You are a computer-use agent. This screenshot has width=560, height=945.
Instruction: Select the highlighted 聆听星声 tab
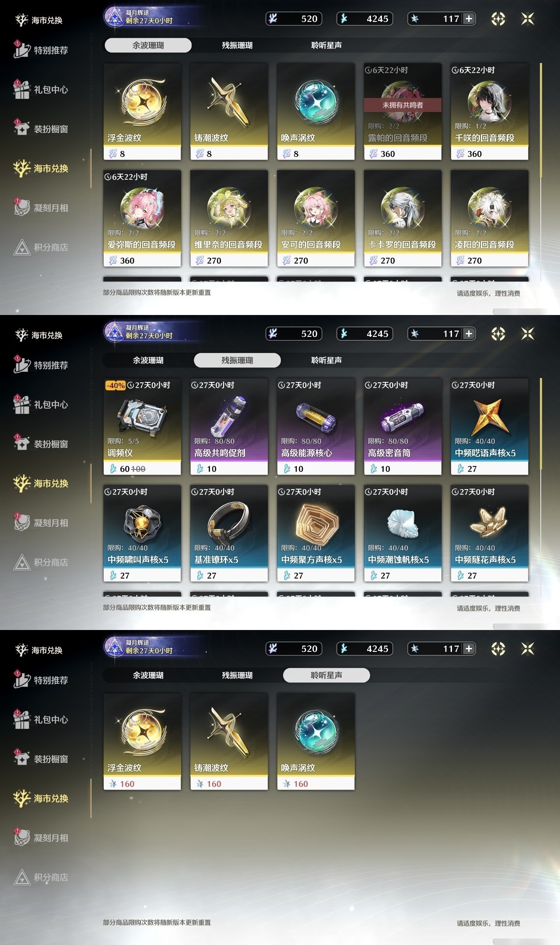click(326, 675)
